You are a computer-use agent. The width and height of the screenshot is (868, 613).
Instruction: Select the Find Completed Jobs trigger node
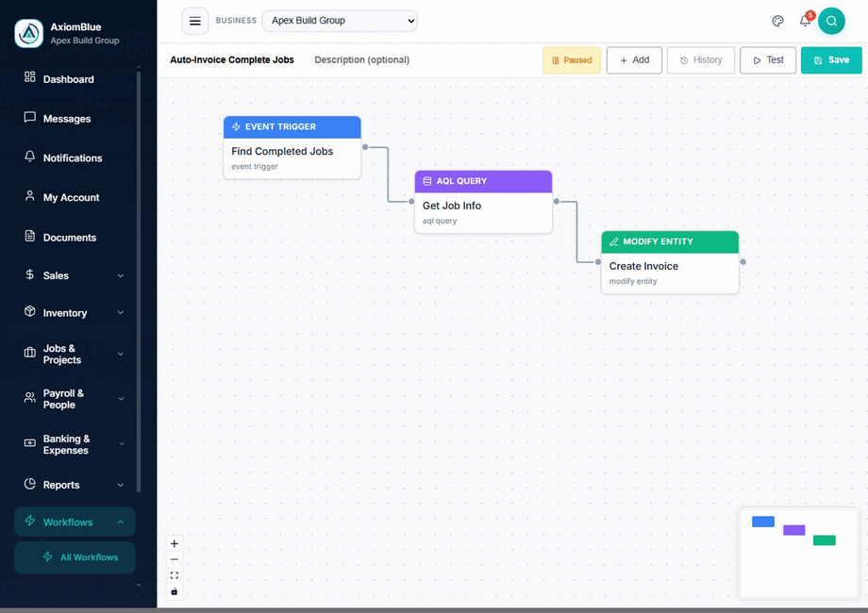[x=292, y=148]
